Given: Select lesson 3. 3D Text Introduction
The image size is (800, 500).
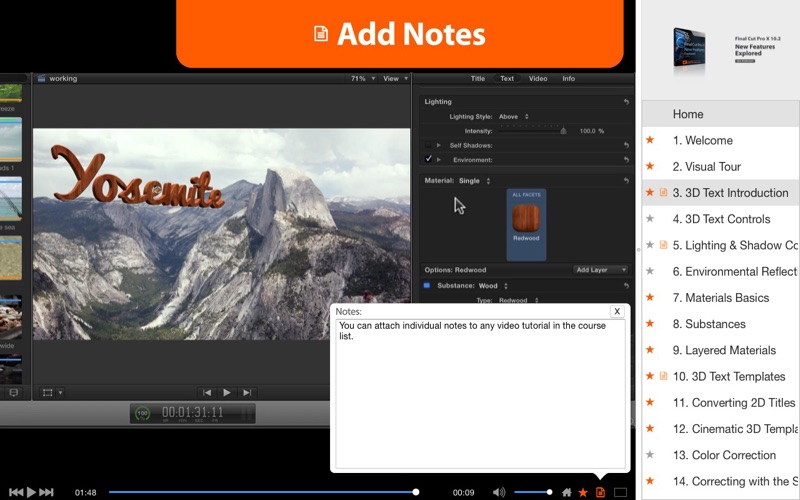Looking at the screenshot, I should 720,193.
